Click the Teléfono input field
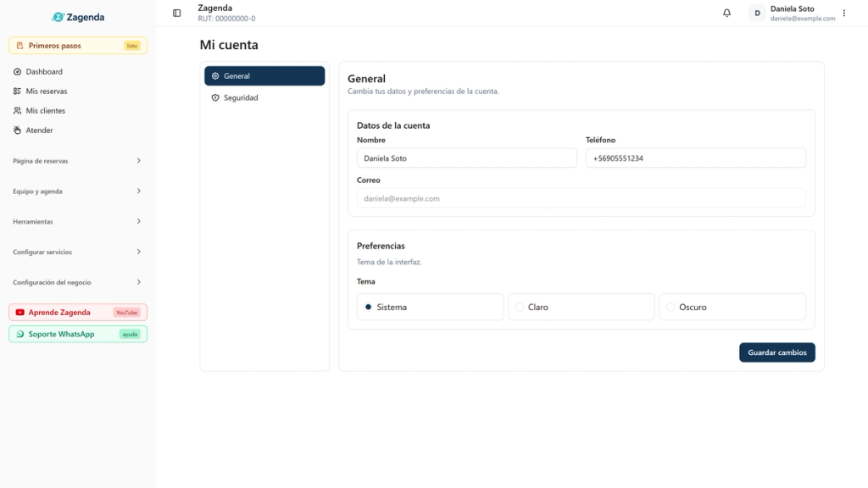Screen dimensions: 868x488 [696, 158]
